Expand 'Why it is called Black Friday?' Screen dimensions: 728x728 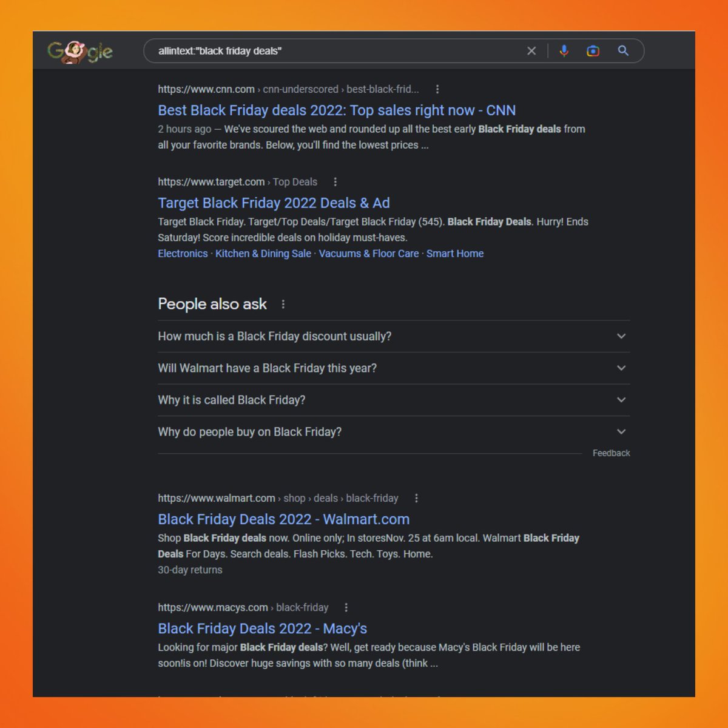[394, 400]
